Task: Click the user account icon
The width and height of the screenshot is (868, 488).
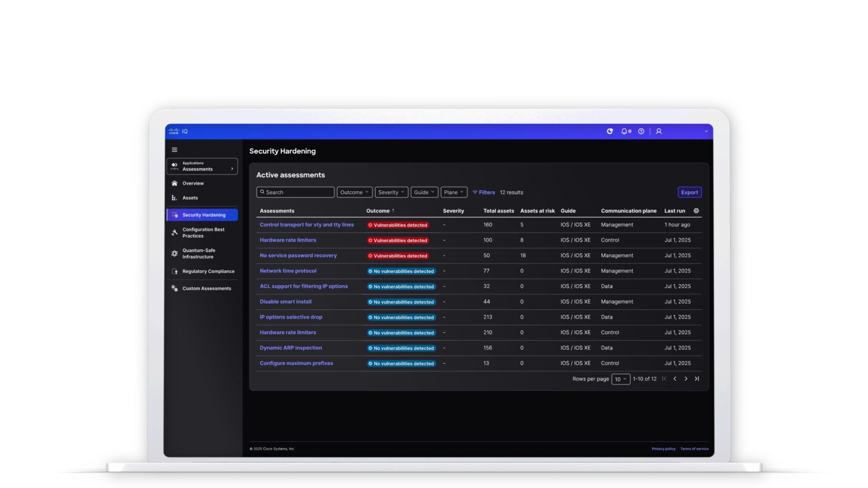Action: tap(659, 131)
